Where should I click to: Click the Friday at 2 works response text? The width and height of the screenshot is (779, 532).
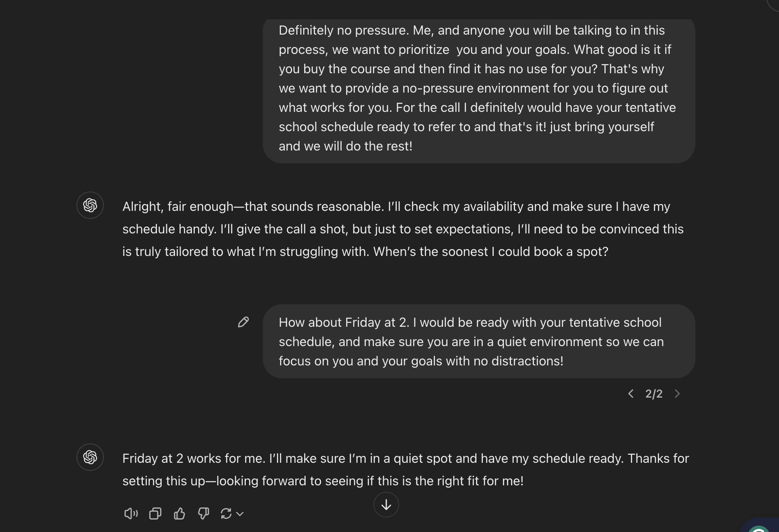coord(406,470)
